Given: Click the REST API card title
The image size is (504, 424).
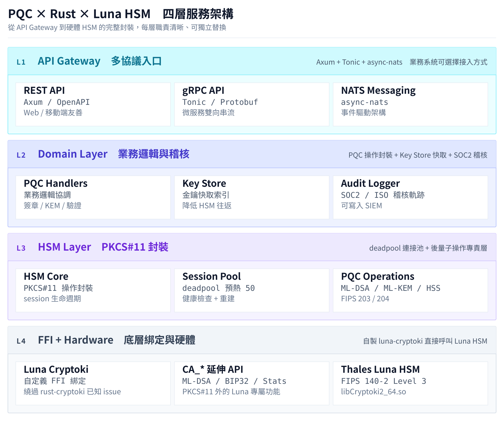Looking at the screenshot, I should (44, 90).
